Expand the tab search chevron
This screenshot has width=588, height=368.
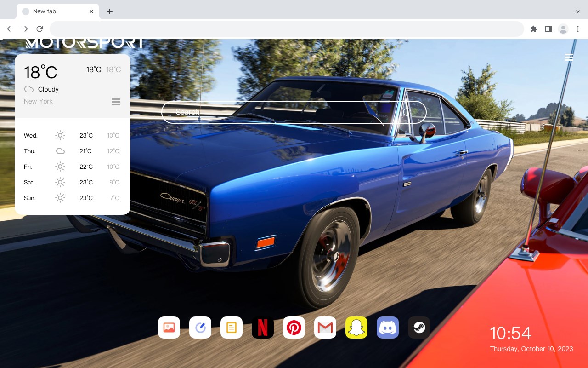[x=578, y=11]
